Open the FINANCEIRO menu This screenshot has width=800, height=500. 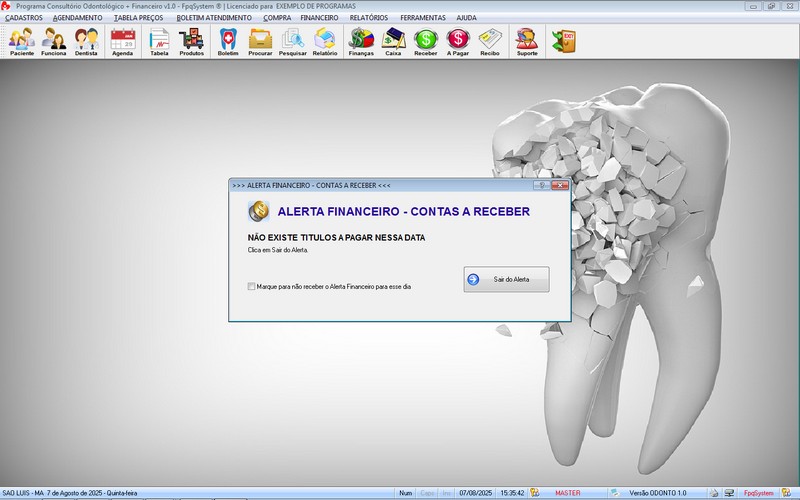319,18
